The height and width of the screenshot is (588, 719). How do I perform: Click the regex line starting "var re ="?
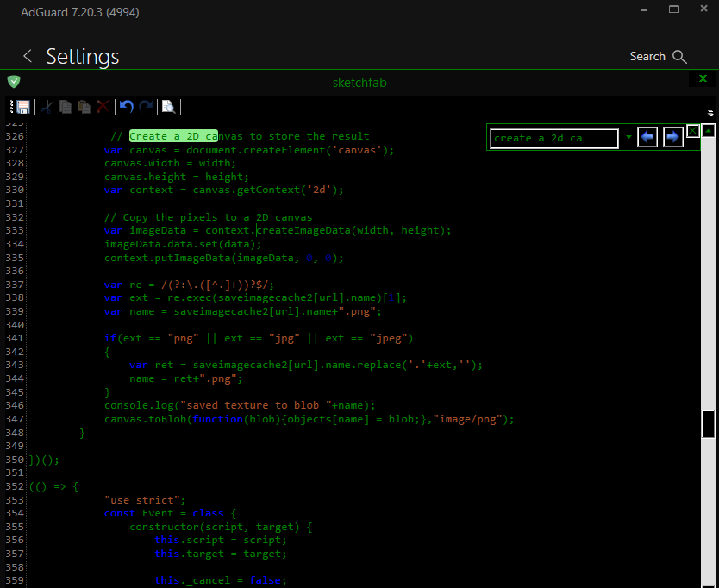point(189,285)
